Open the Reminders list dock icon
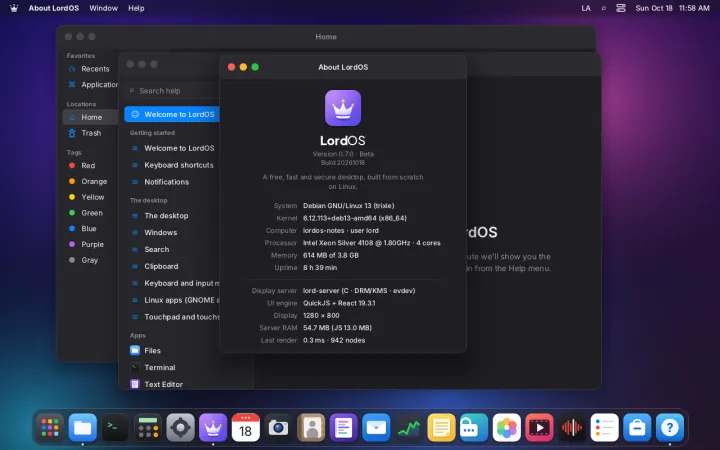This screenshot has height=450, width=720. click(604, 428)
